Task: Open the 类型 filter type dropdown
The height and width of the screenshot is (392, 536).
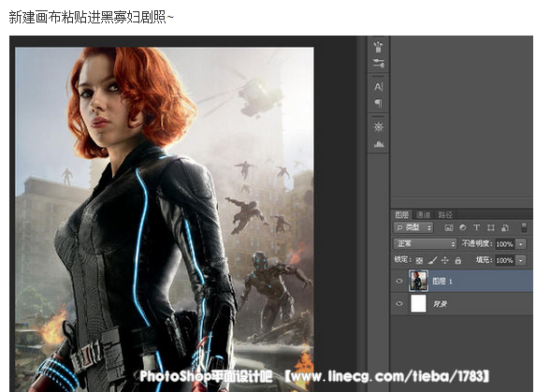Action: (x=413, y=227)
